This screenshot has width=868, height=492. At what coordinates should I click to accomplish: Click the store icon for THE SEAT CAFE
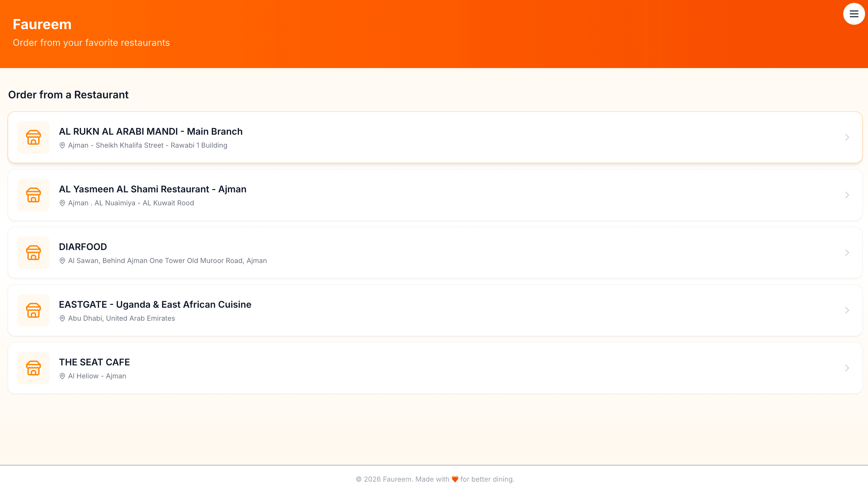click(x=33, y=368)
